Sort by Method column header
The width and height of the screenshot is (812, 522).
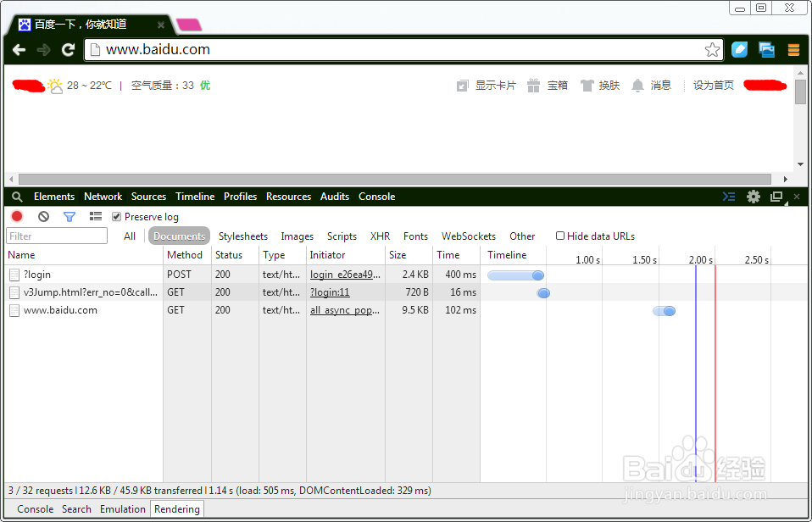pos(187,255)
